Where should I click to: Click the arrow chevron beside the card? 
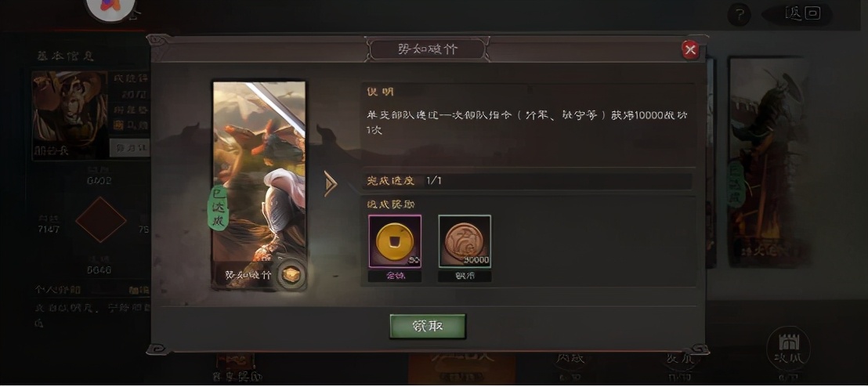coord(331,184)
